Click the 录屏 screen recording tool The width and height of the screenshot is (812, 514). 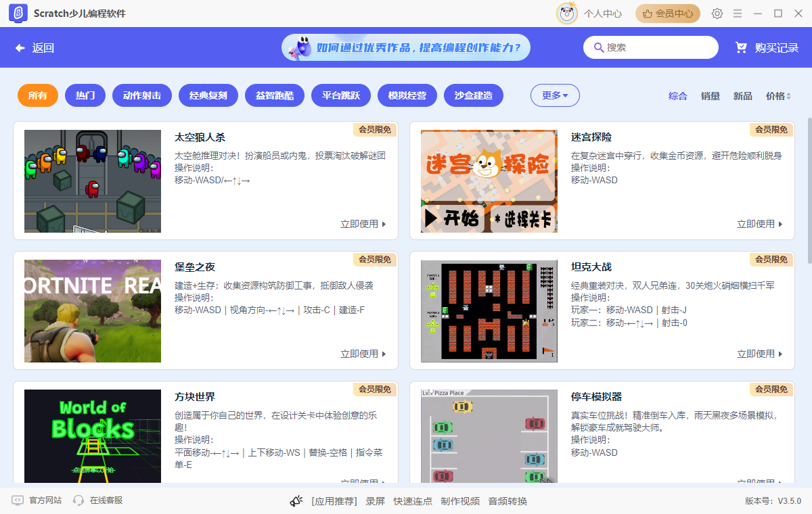pos(375,501)
